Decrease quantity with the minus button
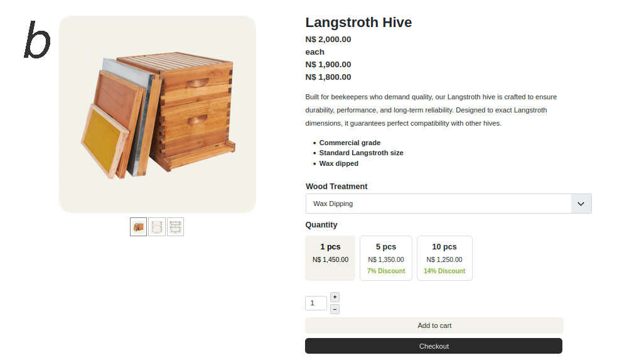The height and width of the screenshot is (360, 644). click(x=335, y=309)
